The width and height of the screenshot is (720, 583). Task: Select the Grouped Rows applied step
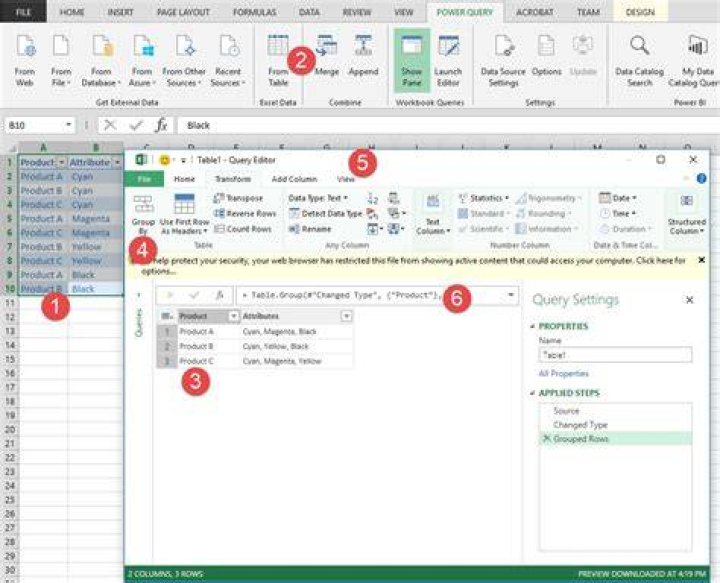(x=615, y=439)
